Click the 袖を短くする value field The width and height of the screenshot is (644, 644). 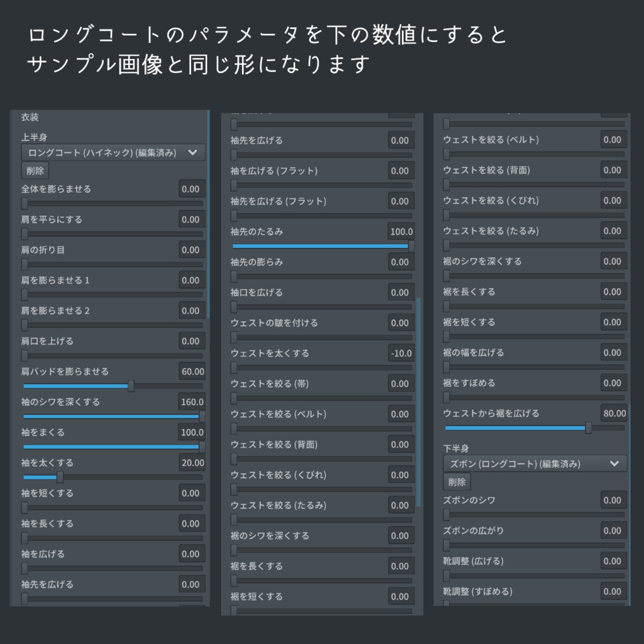192,493
